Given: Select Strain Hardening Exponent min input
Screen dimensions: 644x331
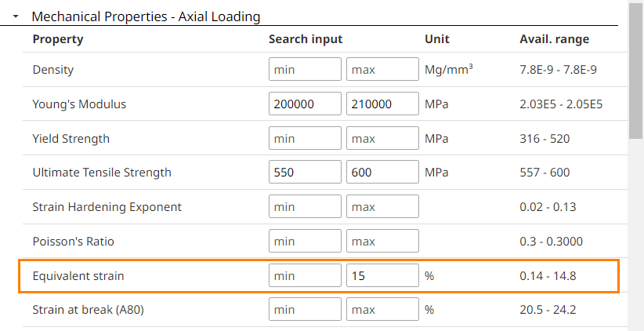Looking at the screenshot, I should click(x=305, y=207).
